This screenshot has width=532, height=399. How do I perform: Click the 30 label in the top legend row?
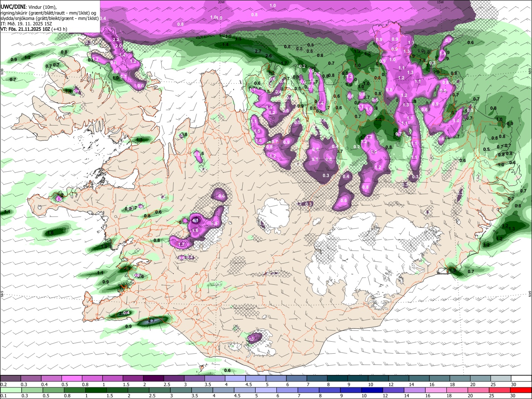tap(513, 384)
